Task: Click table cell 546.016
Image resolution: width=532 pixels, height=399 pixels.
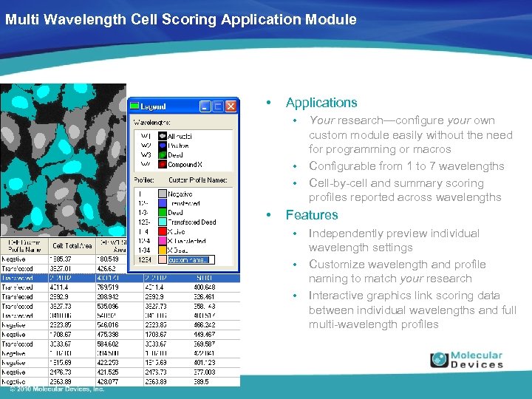Action: (x=108, y=325)
